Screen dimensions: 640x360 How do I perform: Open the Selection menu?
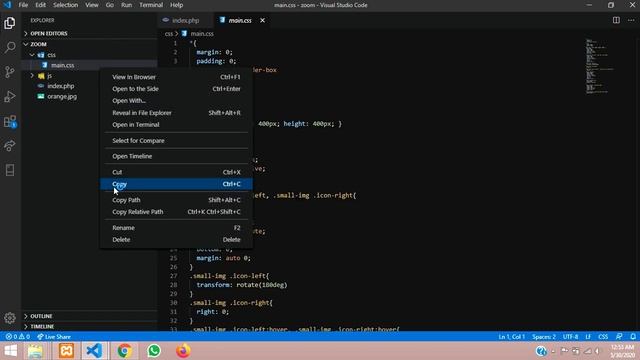click(65, 5)
